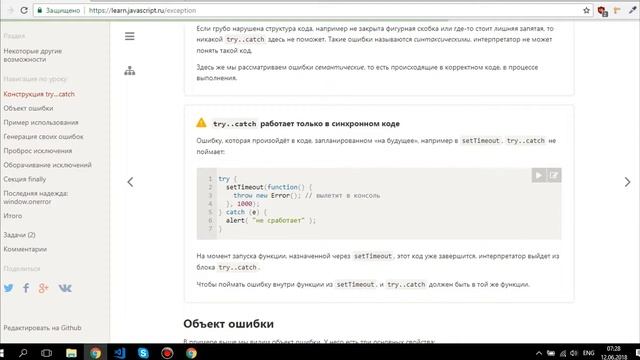Share the page on Google Plus
This screenshot has height=360, width=640.
43,288
